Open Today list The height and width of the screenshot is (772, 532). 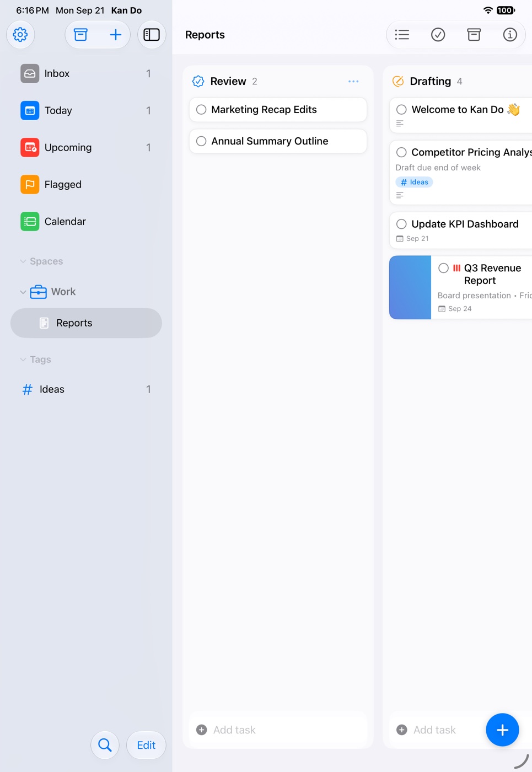click(86, 110)
